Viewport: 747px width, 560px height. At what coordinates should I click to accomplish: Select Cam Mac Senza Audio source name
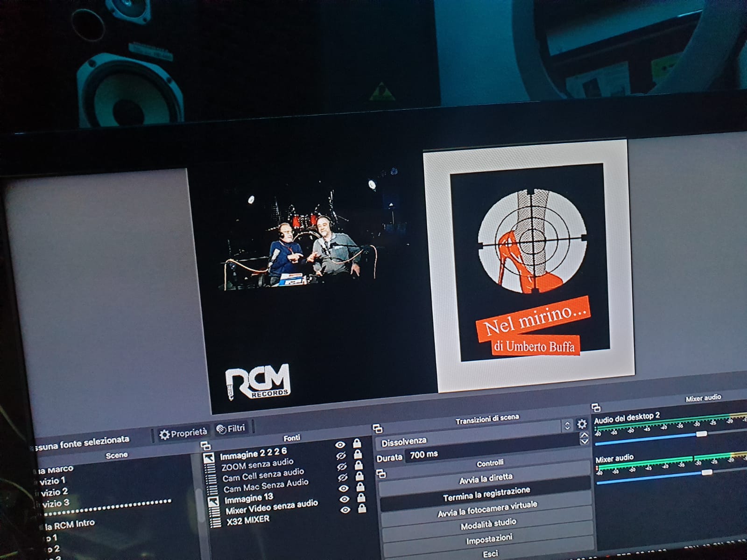pyautogui.click(x=266, y=486)
